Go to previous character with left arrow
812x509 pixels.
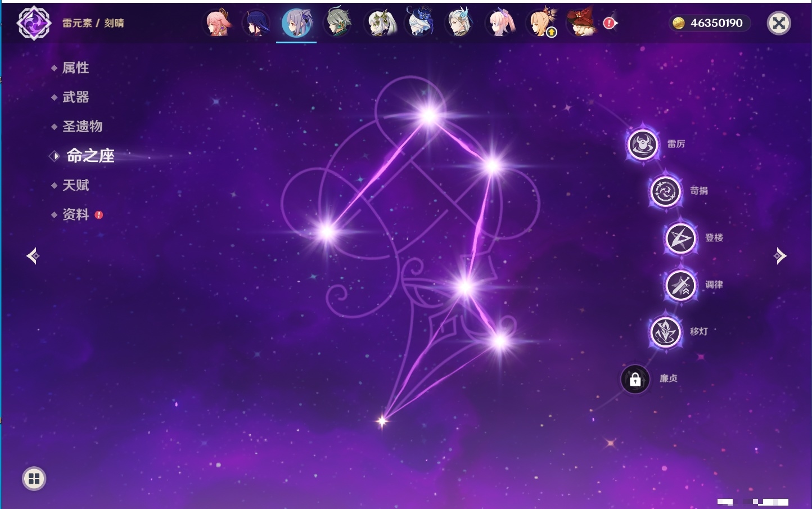point(33,256)
